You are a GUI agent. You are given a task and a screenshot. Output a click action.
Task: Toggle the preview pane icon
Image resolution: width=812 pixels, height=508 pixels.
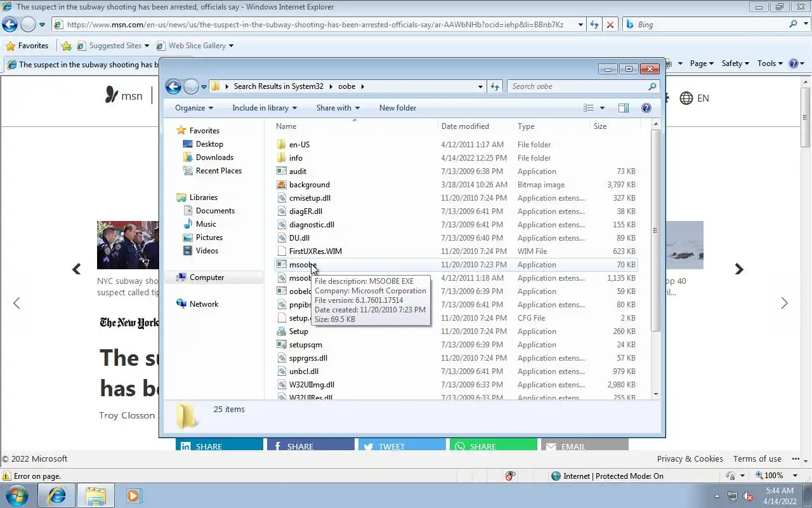click(624, 108)
